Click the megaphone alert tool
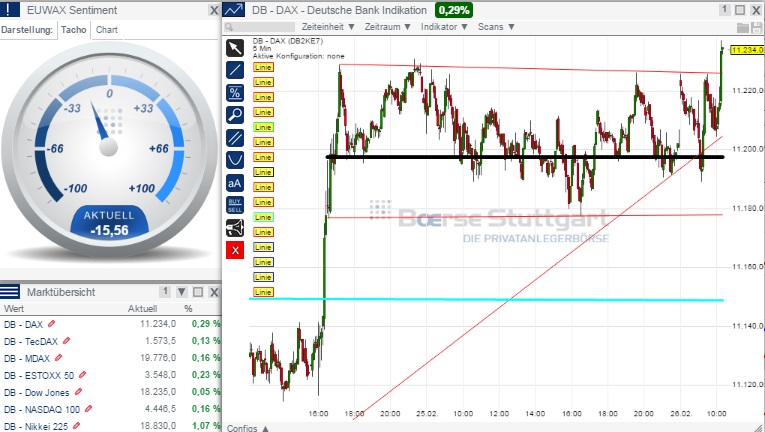 (235, 228)
